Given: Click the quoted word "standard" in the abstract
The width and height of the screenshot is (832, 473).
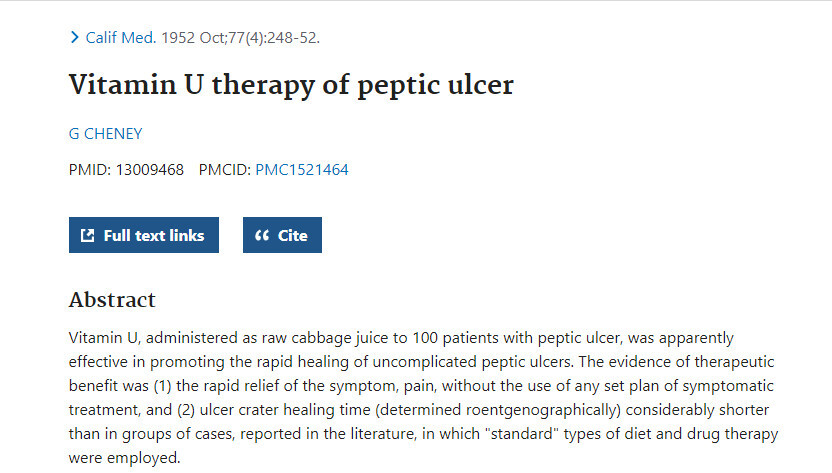Looking at the screenshot, I should pyautogui.click(x=522, y=434).
